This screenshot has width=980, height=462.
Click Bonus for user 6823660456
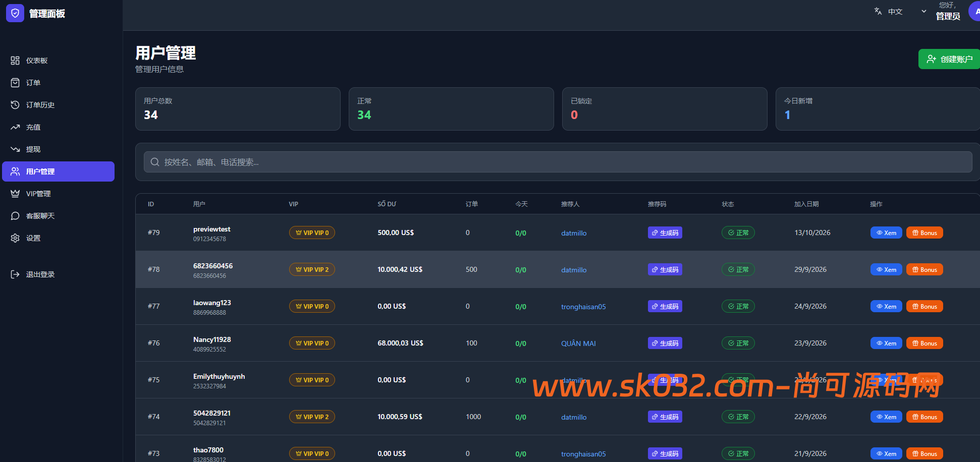point(924,269)
